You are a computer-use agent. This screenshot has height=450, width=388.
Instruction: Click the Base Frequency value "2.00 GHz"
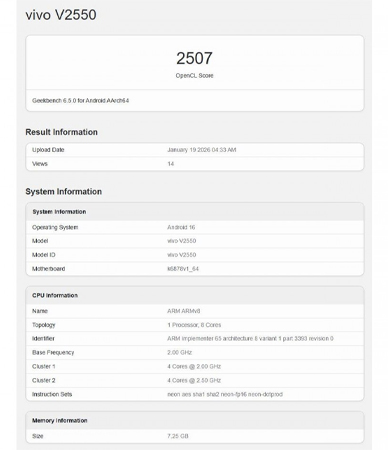(179, 353)
